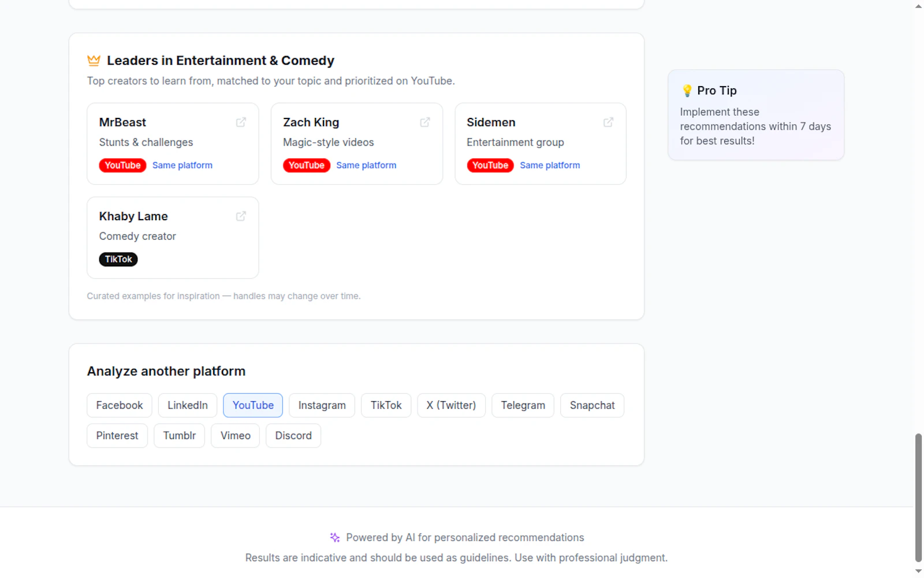This screenshot has height=578, width=924.
Task: Click 'Magic-style videos' description
Action: [329, 142]
